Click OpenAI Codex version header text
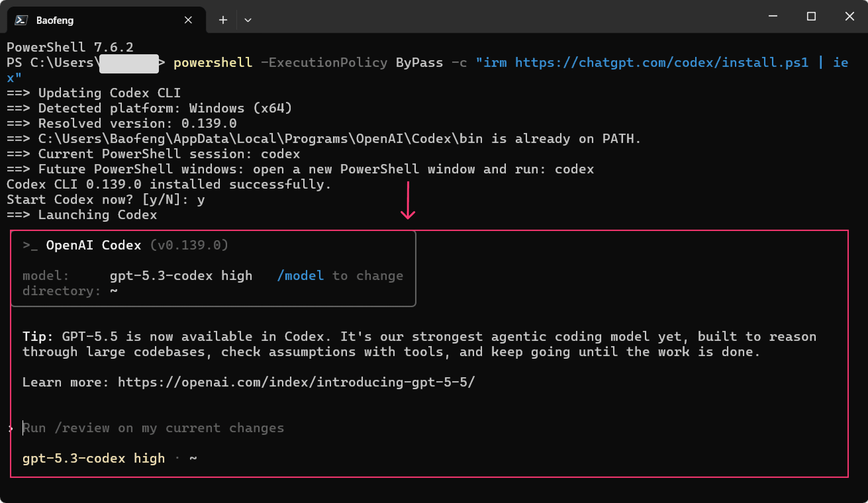The width and height of the screenshot is (868, 503). (137, 245)
